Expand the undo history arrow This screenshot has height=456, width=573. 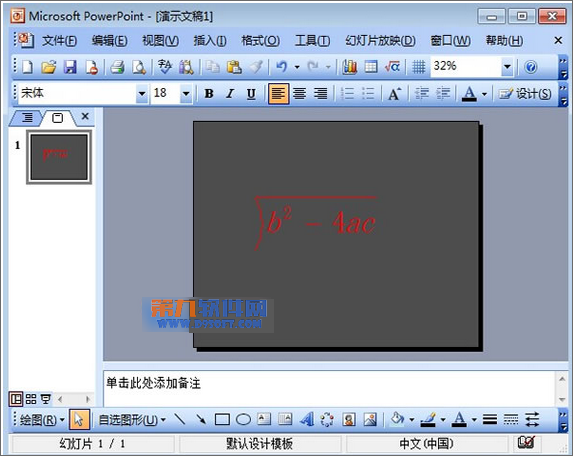pyautogui.click(x=297, y=67)
